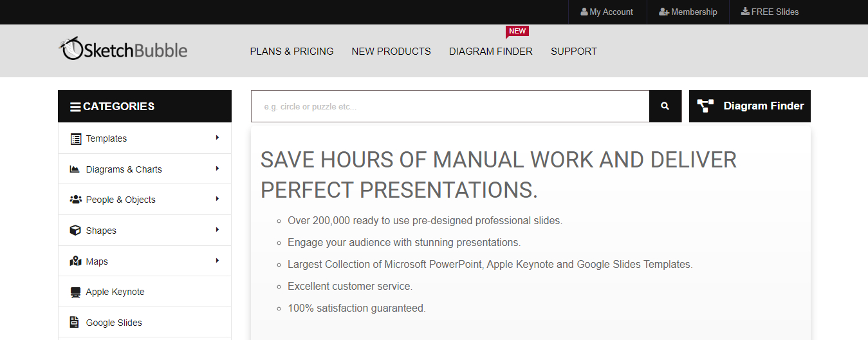The image size is (868, 340).
Task: Click the magnifier search button
Action: tap(665, 106)
